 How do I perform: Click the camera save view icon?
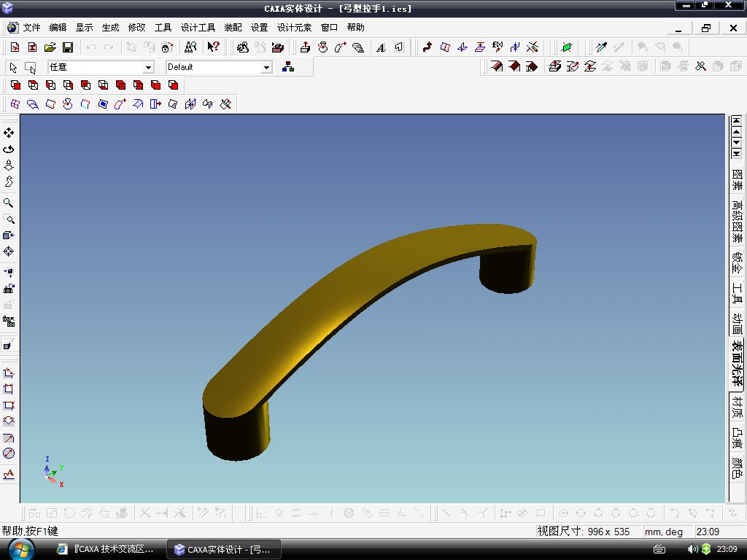click(9, 289)
